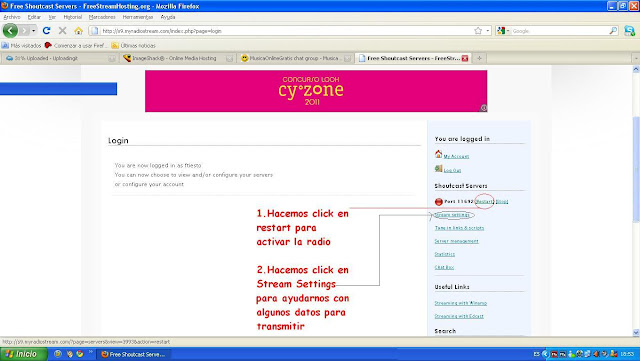Open the Windows Inicio start button

coord(24,354)
